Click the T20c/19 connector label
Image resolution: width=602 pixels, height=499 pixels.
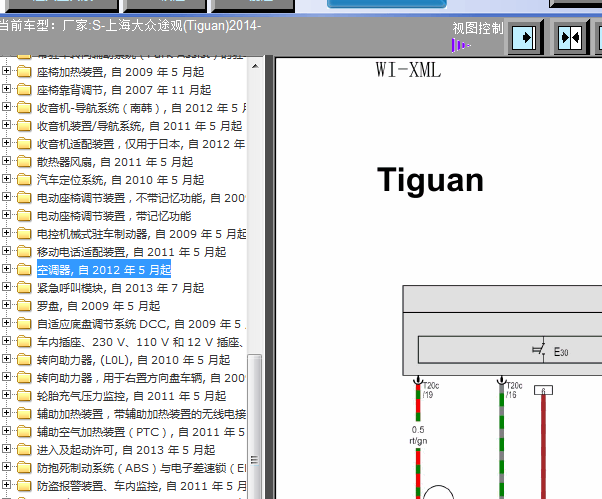click(431, 390)
